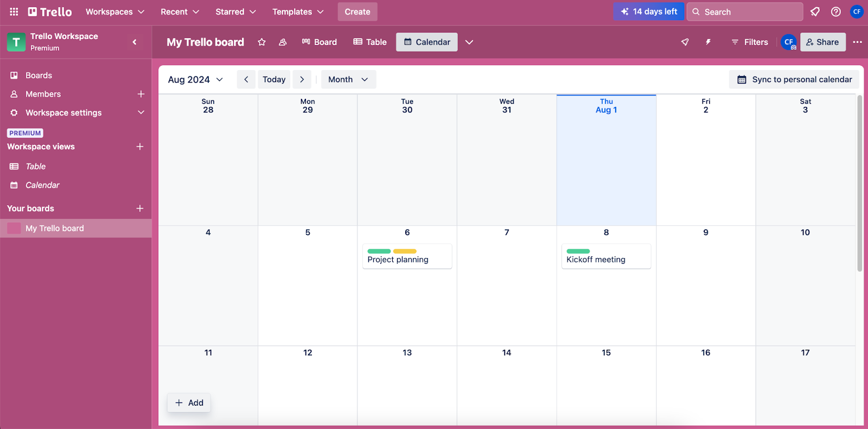
Task: Select the day 15 calendar cell
Action: point(607,386)
